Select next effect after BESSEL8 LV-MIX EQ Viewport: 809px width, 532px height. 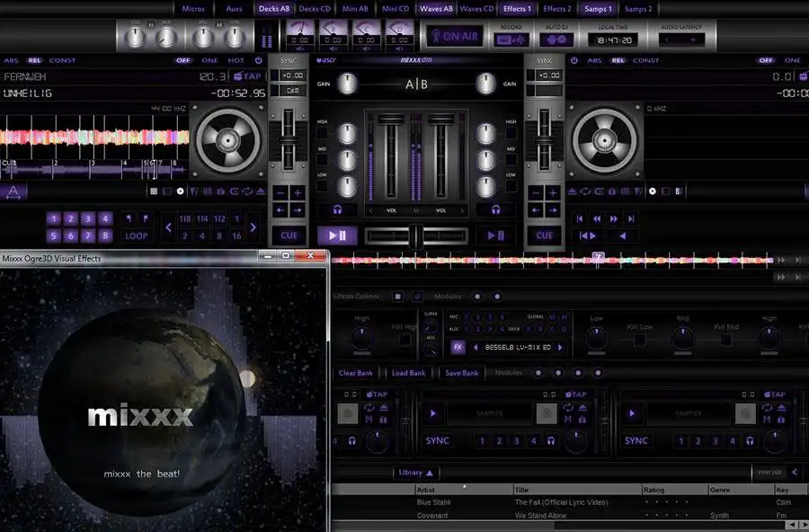[x=560, y=347]
